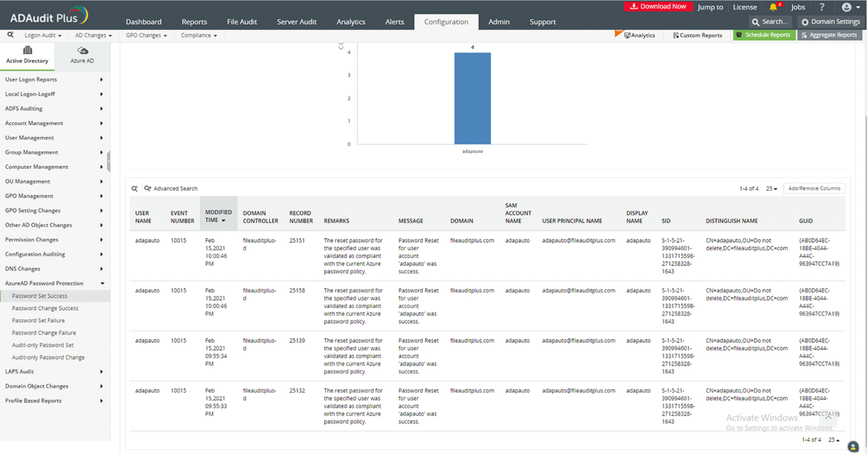Sort by Modified Time column header

(218, 216)
